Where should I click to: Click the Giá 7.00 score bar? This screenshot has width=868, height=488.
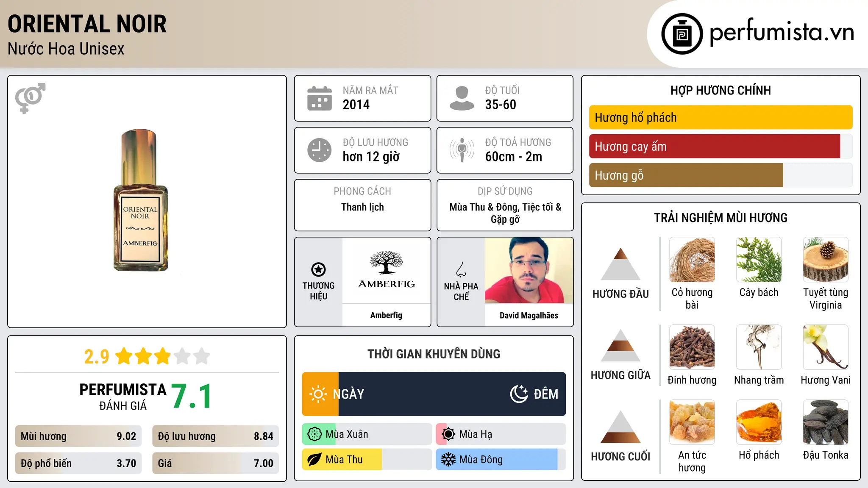pos(216,463)
